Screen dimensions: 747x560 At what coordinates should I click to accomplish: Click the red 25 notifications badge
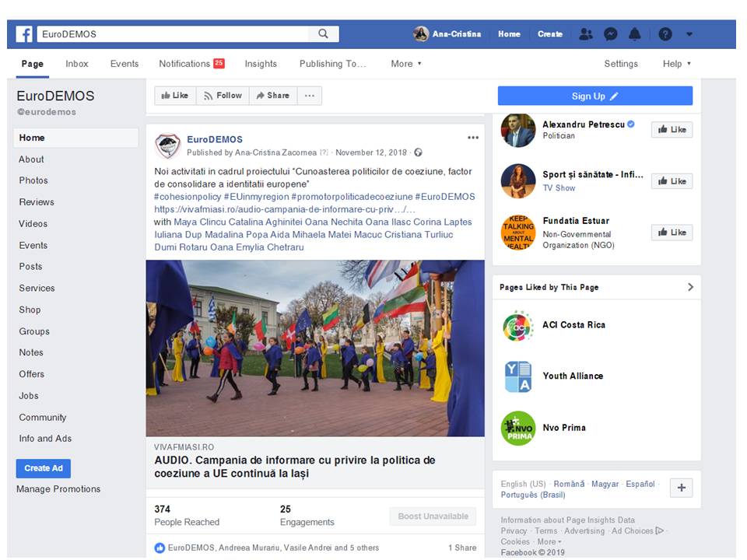point(219,63)
